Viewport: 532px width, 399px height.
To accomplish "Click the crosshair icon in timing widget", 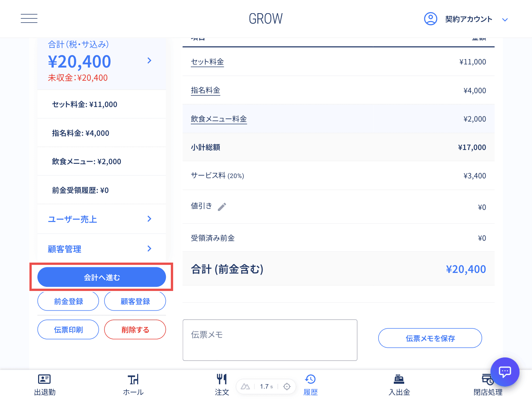I will click(x=287, y=387).
